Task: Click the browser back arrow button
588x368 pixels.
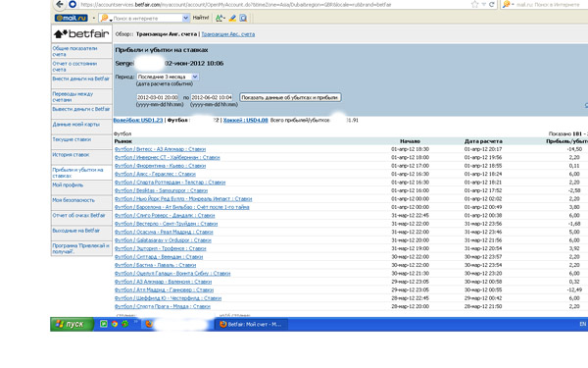Action: [59, 5]
